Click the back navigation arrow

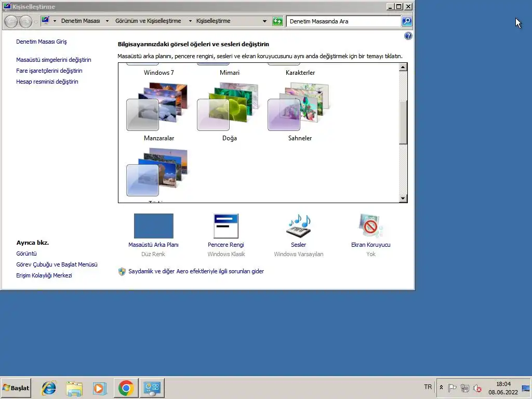tap(11, 21)
